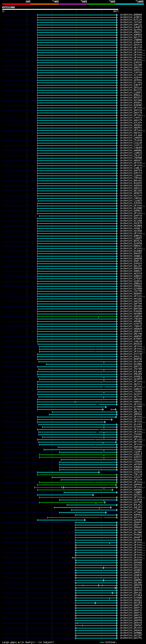Select label UniRef100_B7G5H7
Screen dimensions: 146x644
(x=131, y=339)
